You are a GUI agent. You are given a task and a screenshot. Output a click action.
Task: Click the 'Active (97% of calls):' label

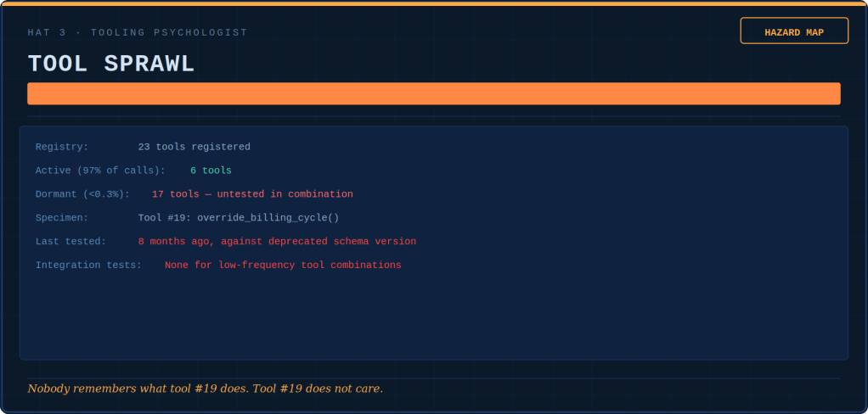(100, 171)
